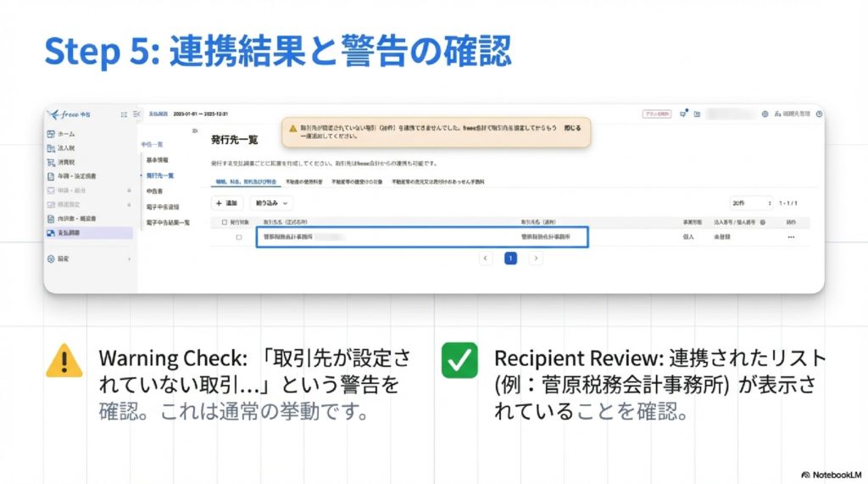
Task: Open the apps grid icon beside the logo
Action: 124,114
